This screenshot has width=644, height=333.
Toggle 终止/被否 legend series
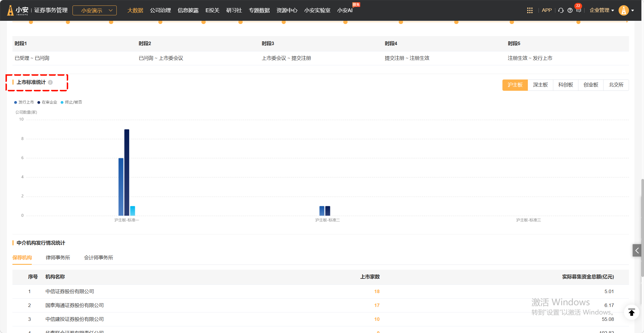point(71,102)
